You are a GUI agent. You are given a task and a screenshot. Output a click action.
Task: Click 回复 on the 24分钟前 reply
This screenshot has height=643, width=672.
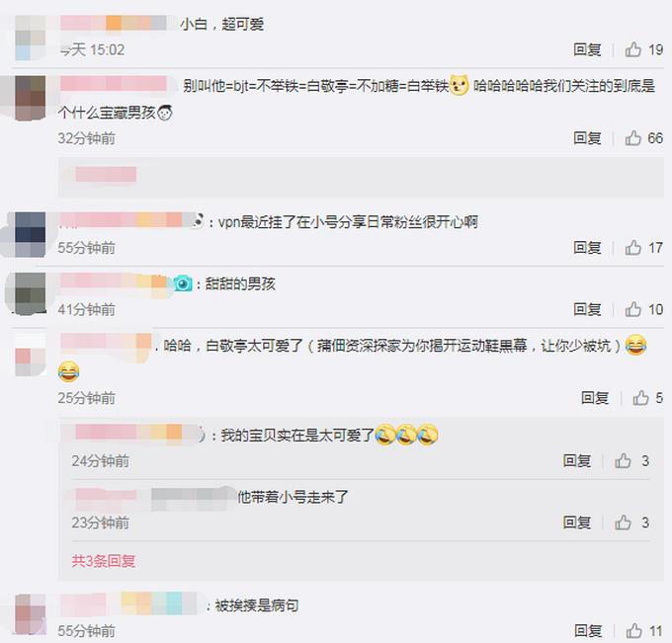pyautogui.click(x=577, y=461)
